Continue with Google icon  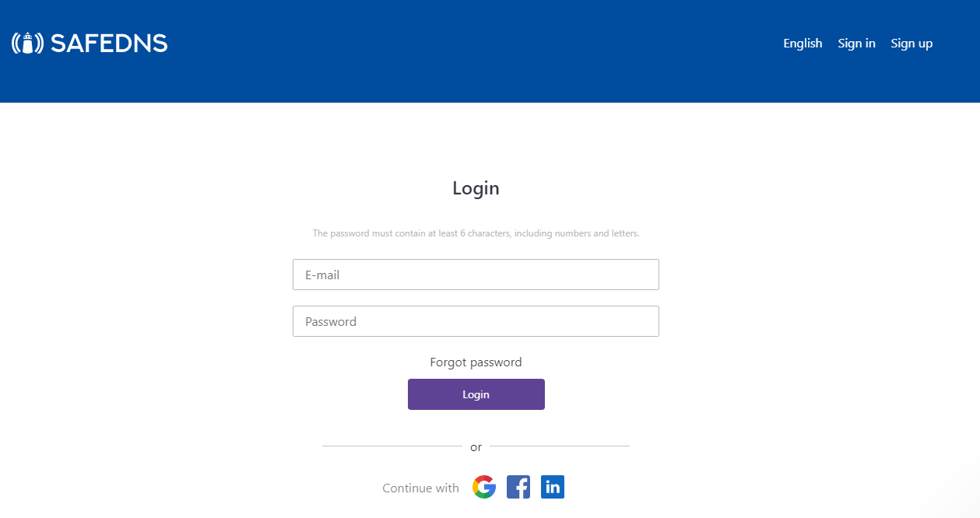484,487
